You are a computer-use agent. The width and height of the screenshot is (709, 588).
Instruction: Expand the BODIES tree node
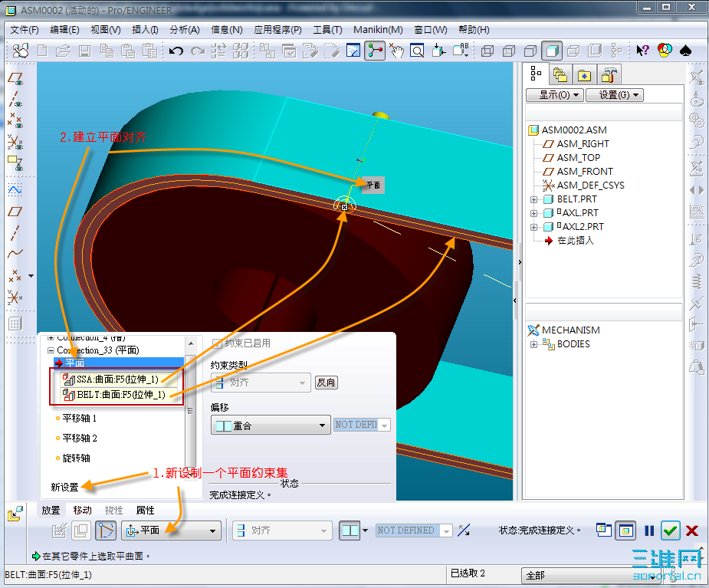point(533,344)
